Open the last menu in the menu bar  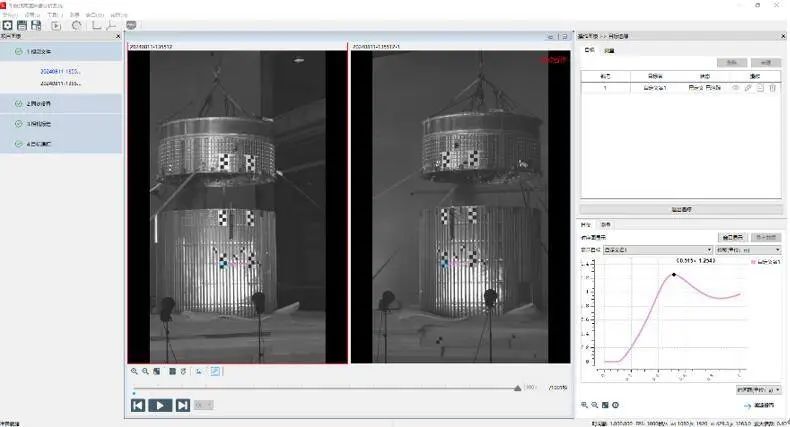(x=119, y=15)
